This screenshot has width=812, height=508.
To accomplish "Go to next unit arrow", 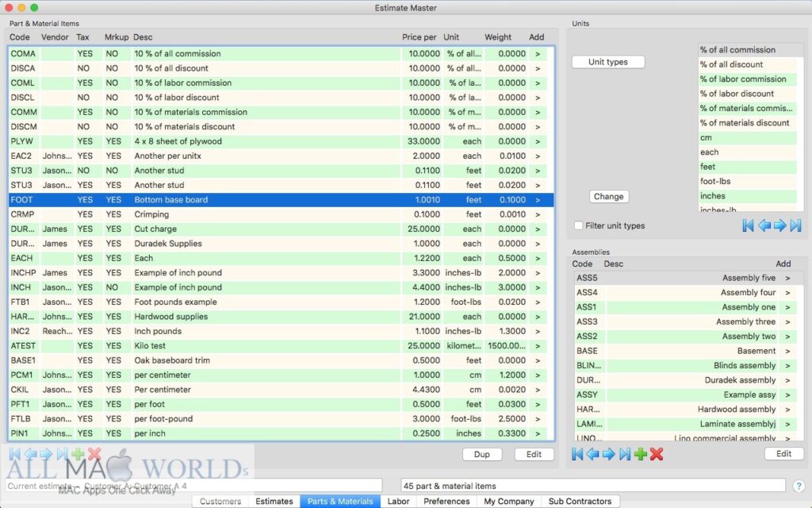I will (x=780, y=225).
